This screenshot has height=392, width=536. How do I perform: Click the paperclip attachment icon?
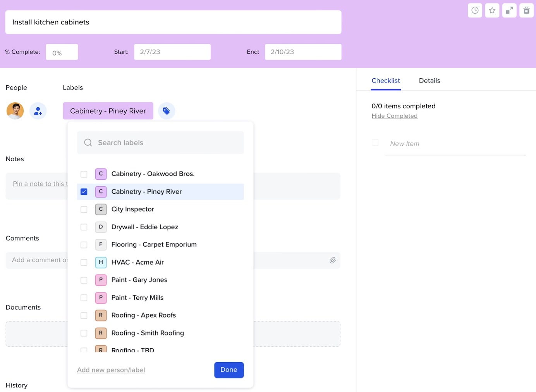pos(332,260)
